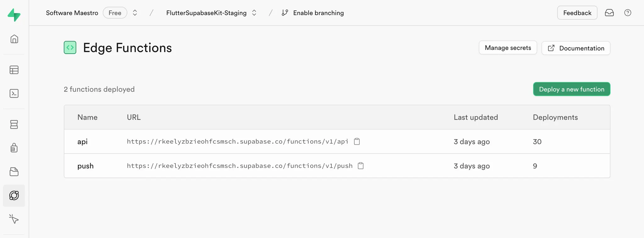Open the notifications inbox icon
Viewport: 644px width, 238px height.
609,13
